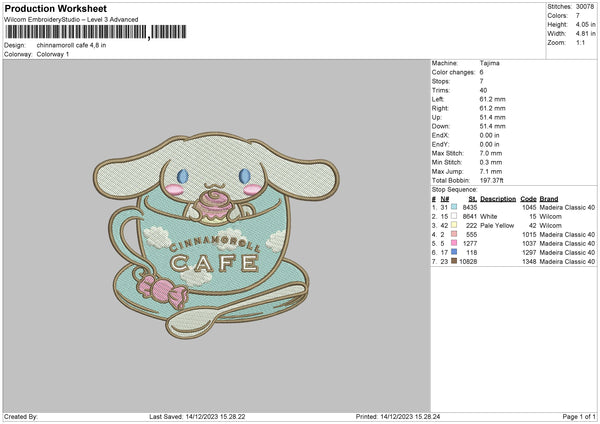Click code '1045' in stop 1
600x424 pixels.
click(529, 207)
